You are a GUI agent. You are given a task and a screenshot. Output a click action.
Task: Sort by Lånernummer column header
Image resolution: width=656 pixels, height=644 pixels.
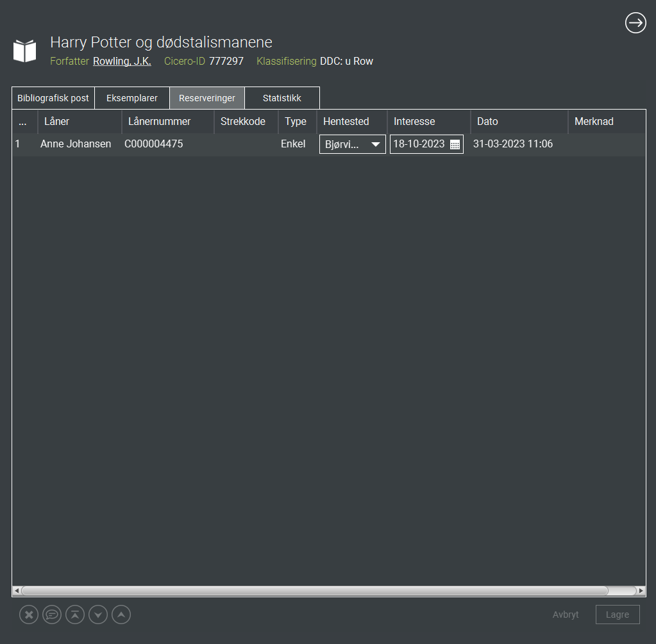pos(168,122)
